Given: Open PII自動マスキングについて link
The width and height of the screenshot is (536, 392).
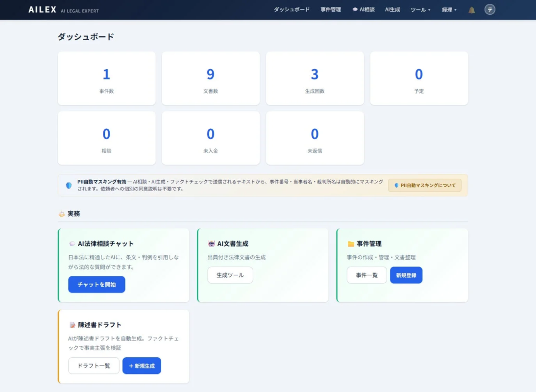Looking at the screenshot, I should point(424,185).
